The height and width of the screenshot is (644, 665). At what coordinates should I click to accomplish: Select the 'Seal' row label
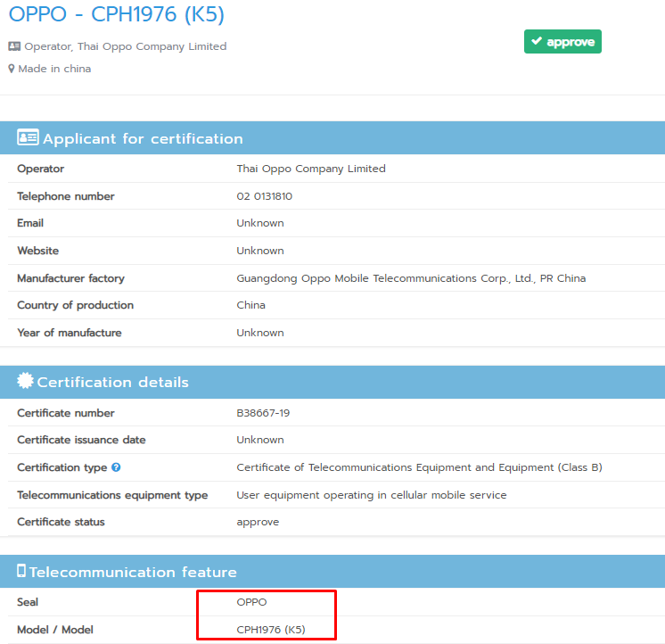tap(28, 602)
